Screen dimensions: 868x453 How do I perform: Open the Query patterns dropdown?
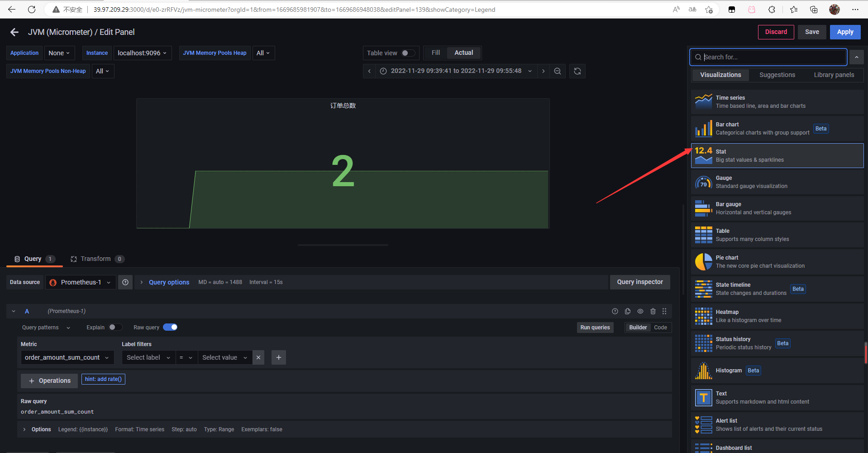point(46,328)
